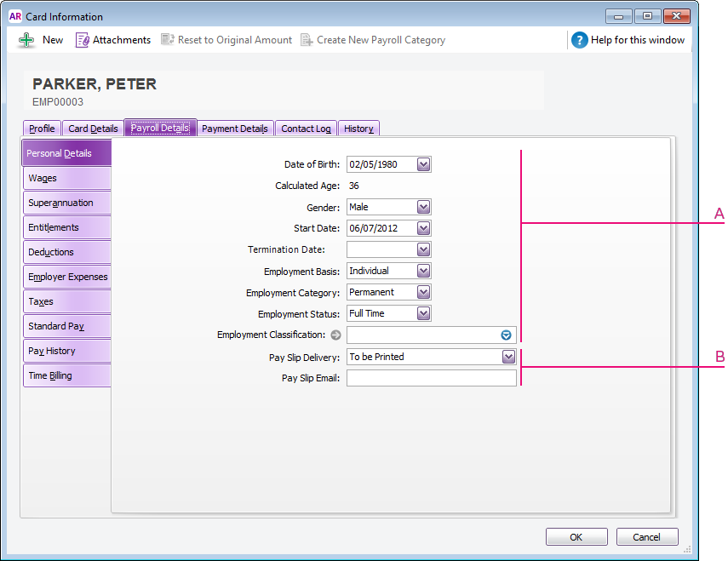Click into the Pay Slip Email field
This screenshot has width=728, height=561.
(x=431, y=378)
